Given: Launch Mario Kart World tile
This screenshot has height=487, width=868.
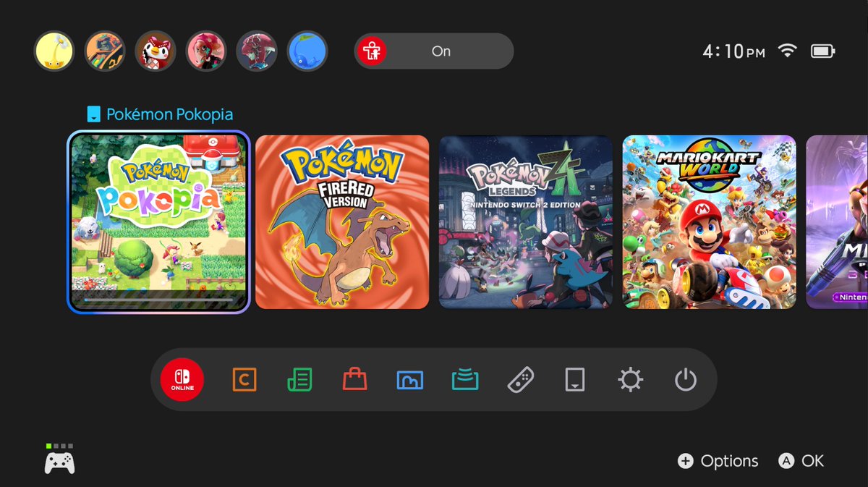Looking at the screenshot, I should pos(710,222).
